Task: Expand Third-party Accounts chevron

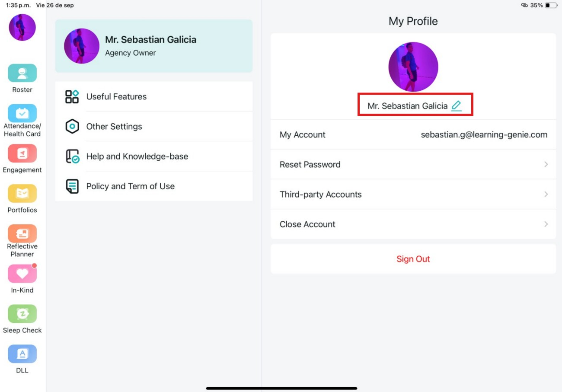Action: (x=546, y=194)
